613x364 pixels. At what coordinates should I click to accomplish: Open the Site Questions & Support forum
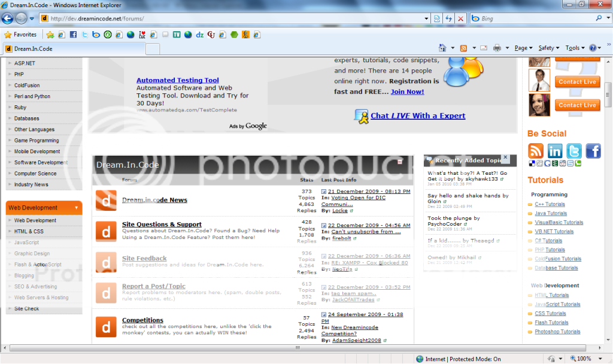[162, 225]
